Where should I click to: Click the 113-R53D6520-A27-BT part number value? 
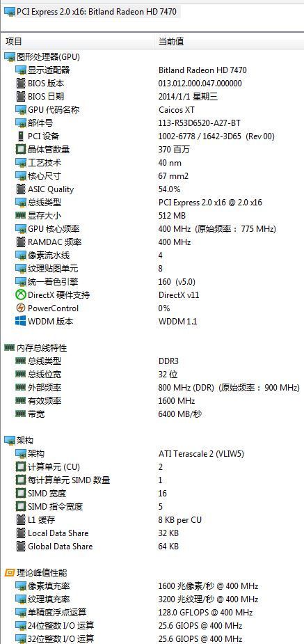(x=200, y=123)
